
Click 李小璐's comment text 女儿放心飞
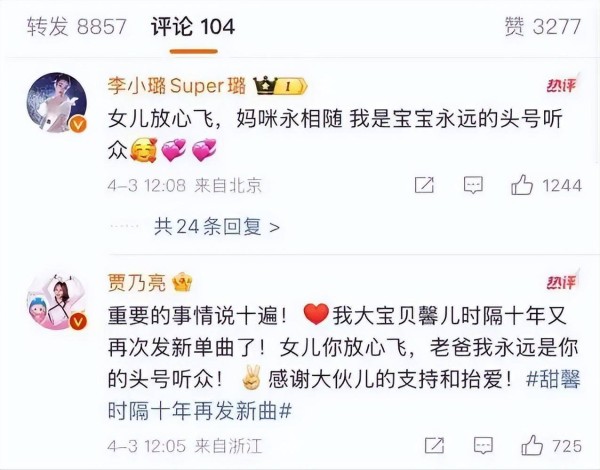click(x=160, y=119)
